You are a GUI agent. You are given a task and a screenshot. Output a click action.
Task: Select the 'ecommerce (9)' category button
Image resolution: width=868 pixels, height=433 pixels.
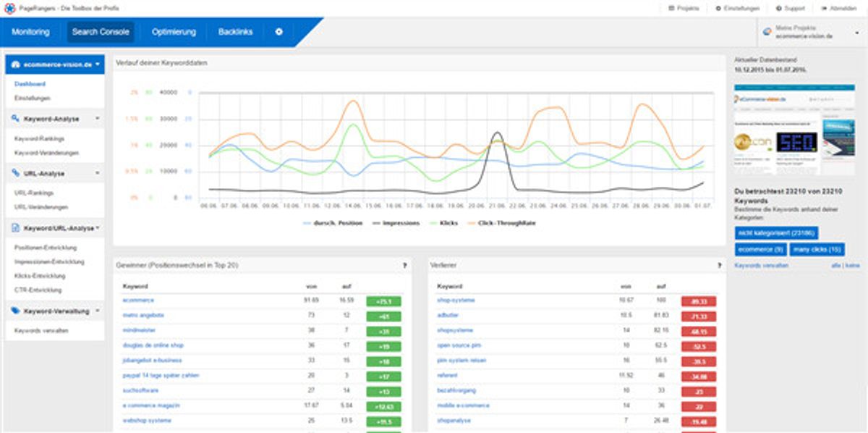759,249
